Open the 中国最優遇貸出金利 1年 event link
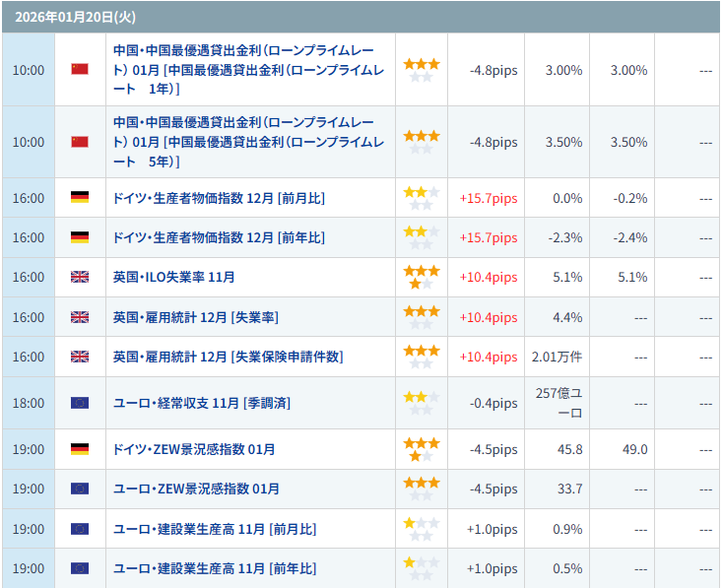The width and height of the screenshot is (723, 588). point(243,70)
